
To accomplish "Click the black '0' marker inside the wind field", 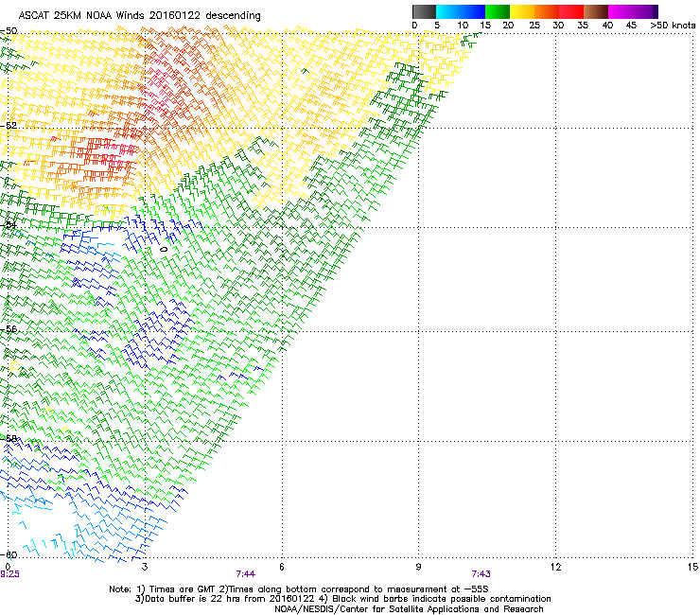I will click(164, 249).
